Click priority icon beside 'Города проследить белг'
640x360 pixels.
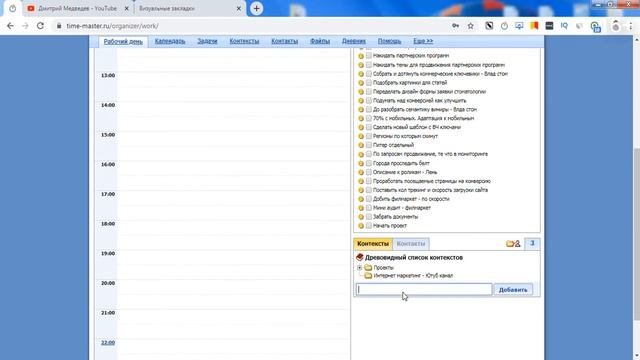pyautogui.click(x=361, y=163)
